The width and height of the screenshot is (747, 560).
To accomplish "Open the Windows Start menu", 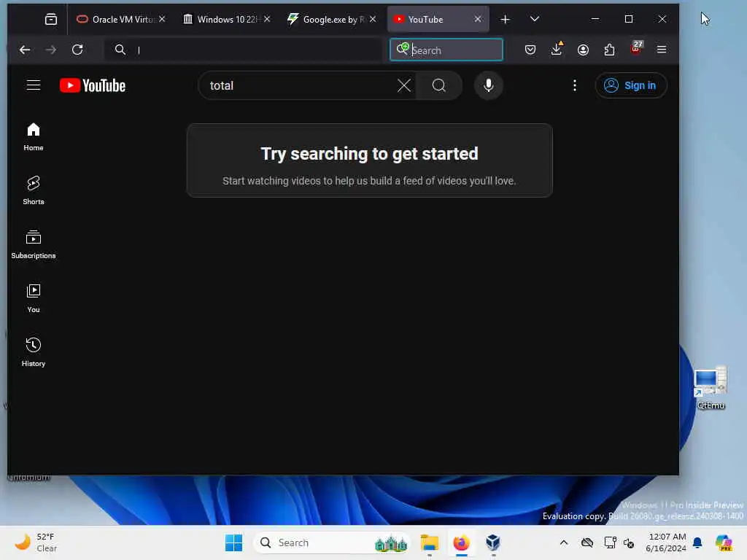I will tap(233, 542).
